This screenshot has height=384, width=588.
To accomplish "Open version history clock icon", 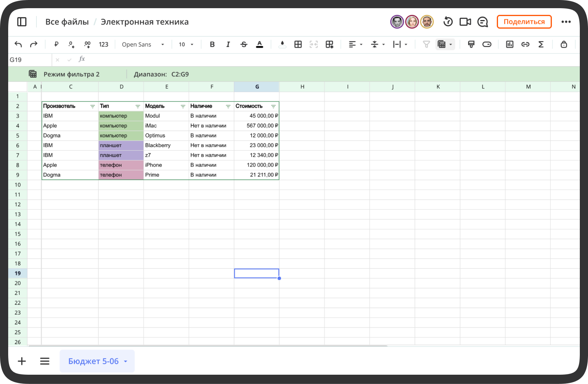I will click(448, 22).
